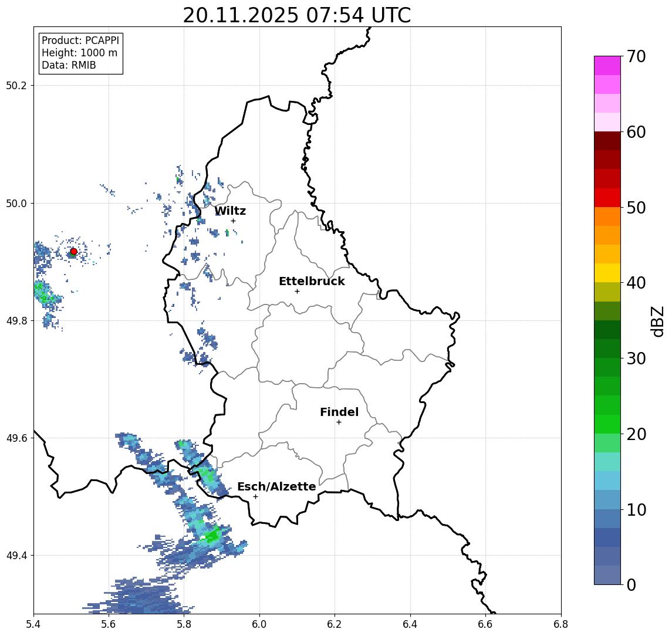Click the longitude tick label 6.0
The image size is (672, 636).
click(x=260, y=624)
